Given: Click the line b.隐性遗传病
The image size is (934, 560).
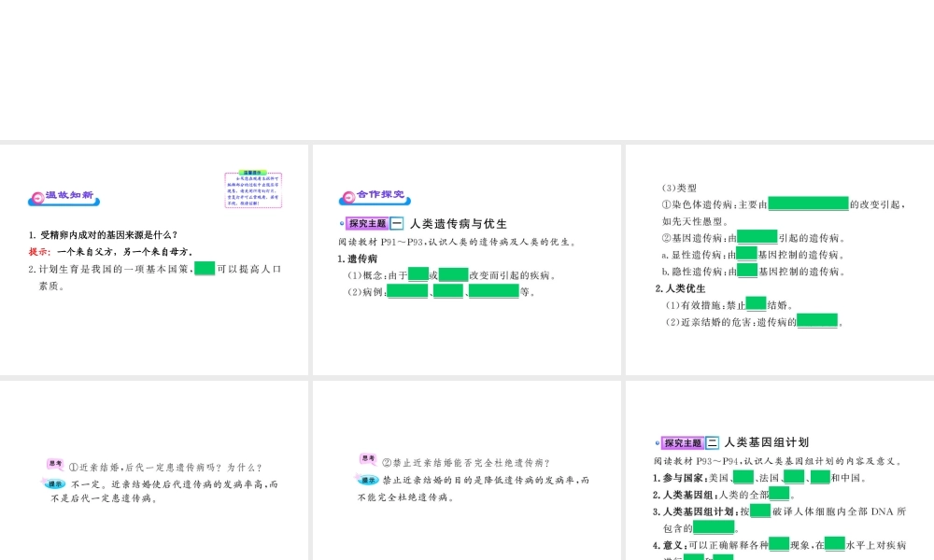Looking at the screenshot, I should pyautogui.click(x=754, y=271).
